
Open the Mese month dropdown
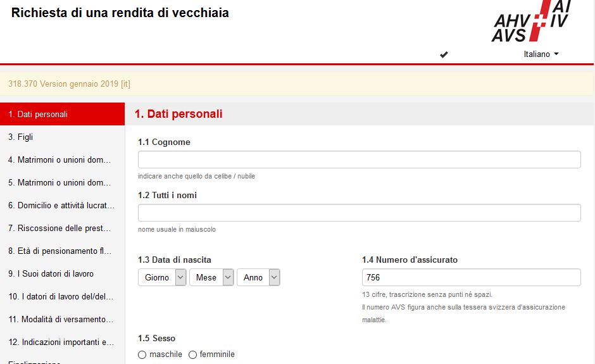(x=211, y=277)
